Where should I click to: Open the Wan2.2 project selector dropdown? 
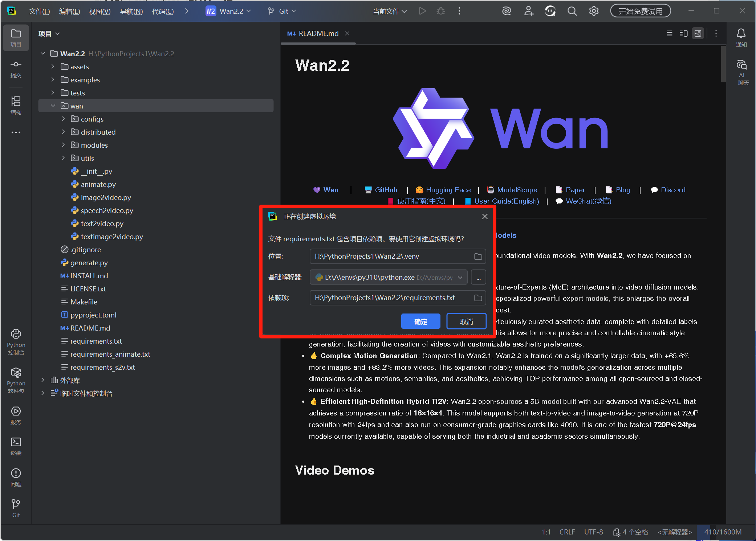[x=229, y=11]
